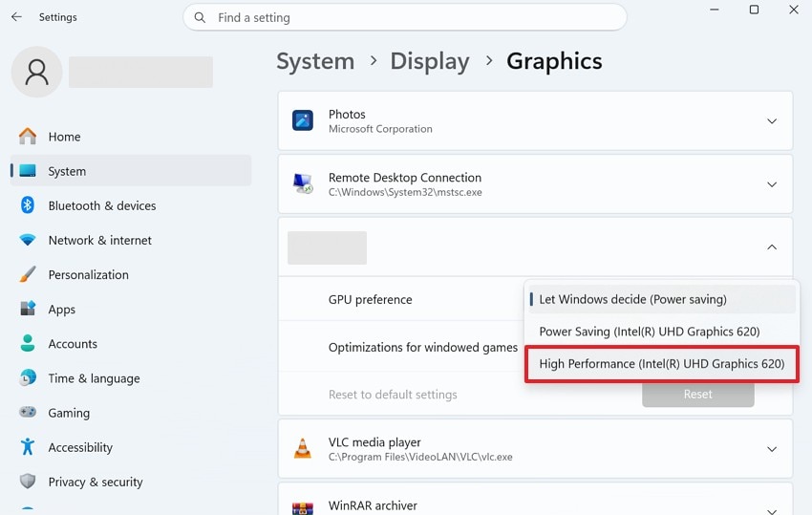The height and width of the screenshot is (515, 812).
Task: Click the back arrow in Settings
Action: [16, 17]
